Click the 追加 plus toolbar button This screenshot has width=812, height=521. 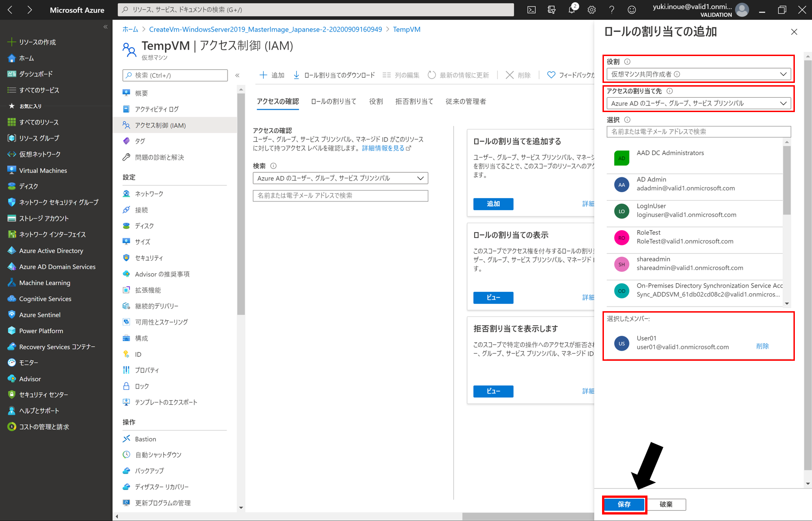(272, 75)
